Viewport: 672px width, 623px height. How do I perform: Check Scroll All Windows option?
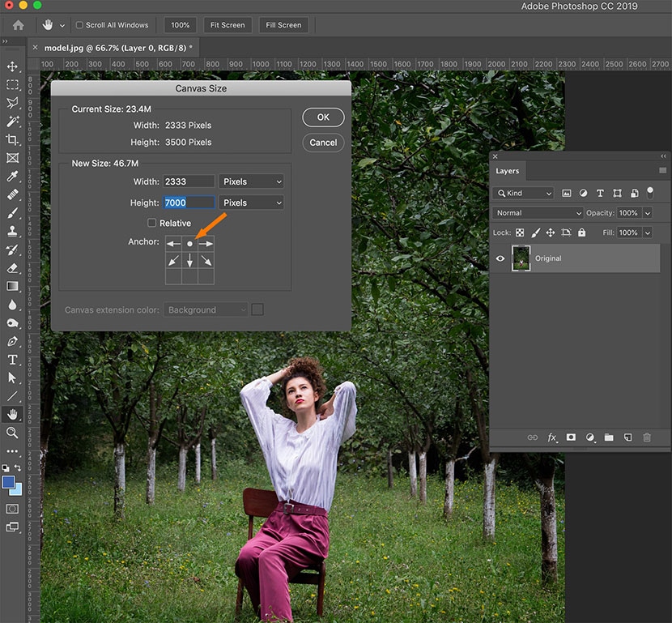[79, 25]
